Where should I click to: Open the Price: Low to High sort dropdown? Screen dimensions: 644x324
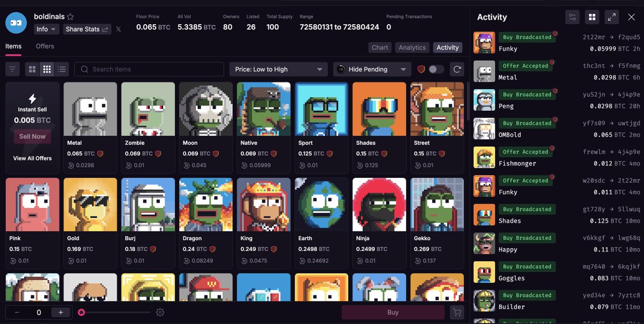coord(279,69)
